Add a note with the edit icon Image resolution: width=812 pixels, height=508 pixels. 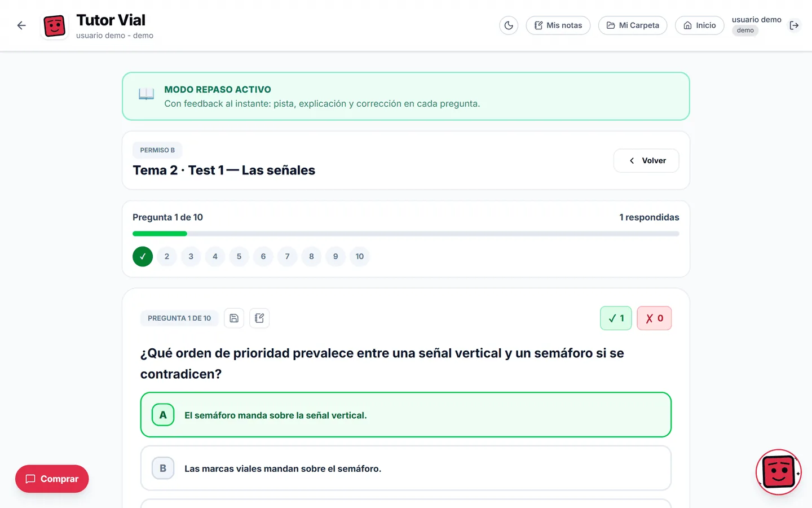(x=259, y=318)
